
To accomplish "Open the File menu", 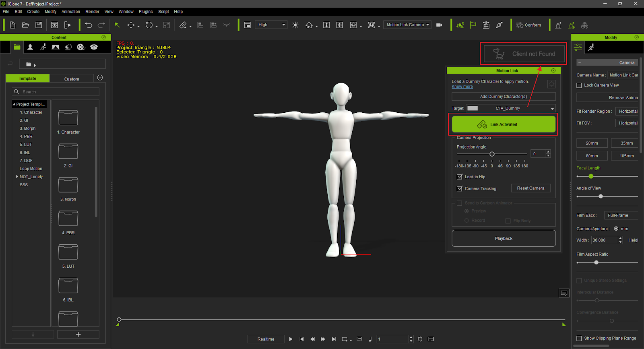I will (6, 12).
